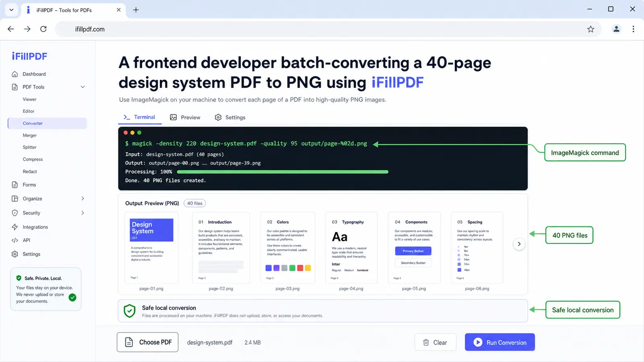The height and width of the screenshot is (362, 644).
Task: Click the Forms document icon
Action: [x=15, y=185]
